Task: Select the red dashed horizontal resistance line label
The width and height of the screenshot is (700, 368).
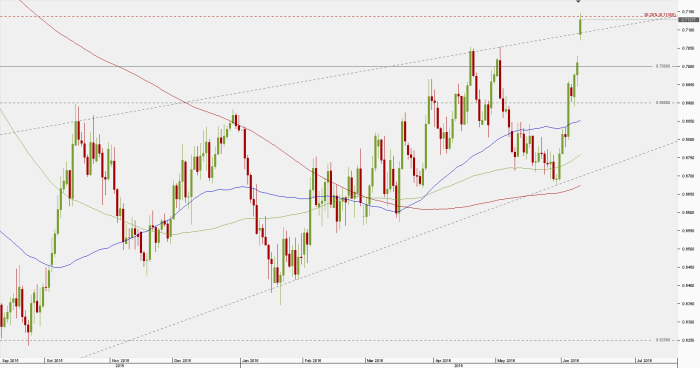Action: coord(660,15)
